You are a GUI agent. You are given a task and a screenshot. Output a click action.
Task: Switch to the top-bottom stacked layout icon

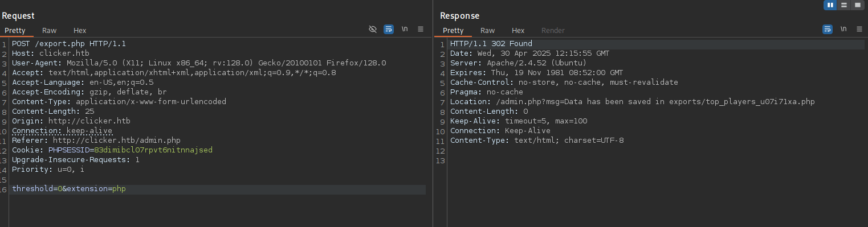[x=843, y=5]
